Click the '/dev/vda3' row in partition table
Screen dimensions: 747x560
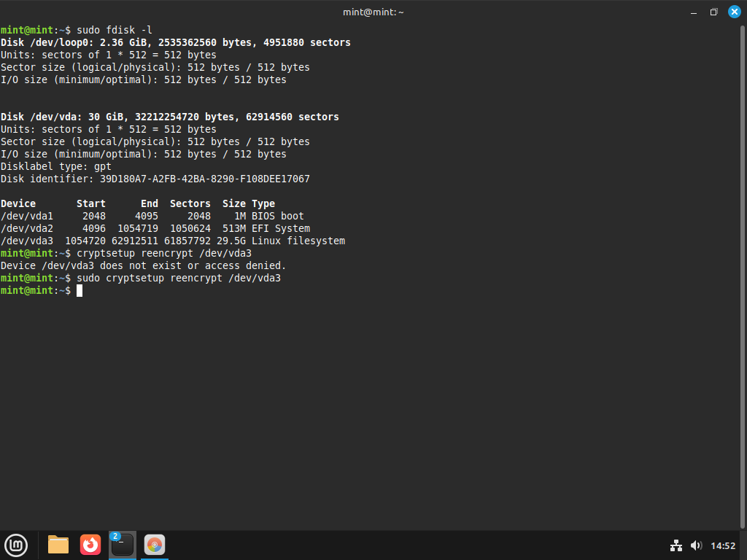(172, 241)
